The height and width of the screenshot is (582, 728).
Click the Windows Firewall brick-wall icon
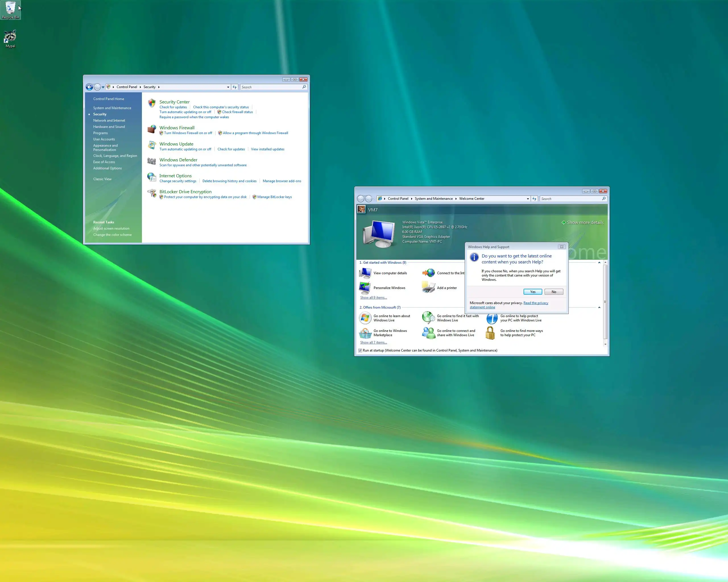152,129
